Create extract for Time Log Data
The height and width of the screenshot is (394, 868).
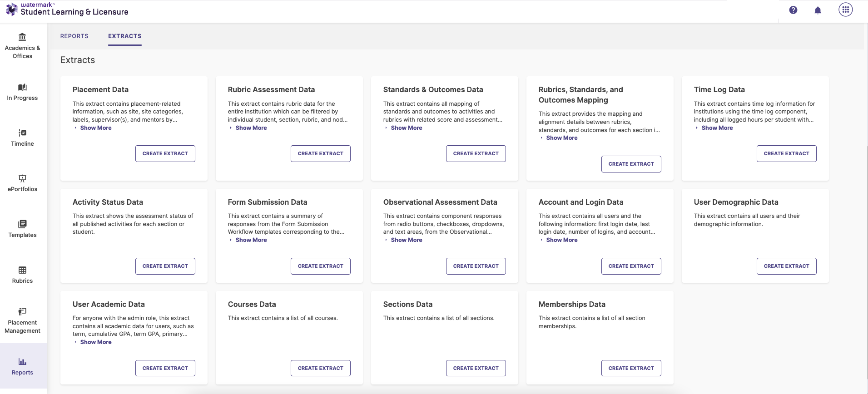click(787, 153)
